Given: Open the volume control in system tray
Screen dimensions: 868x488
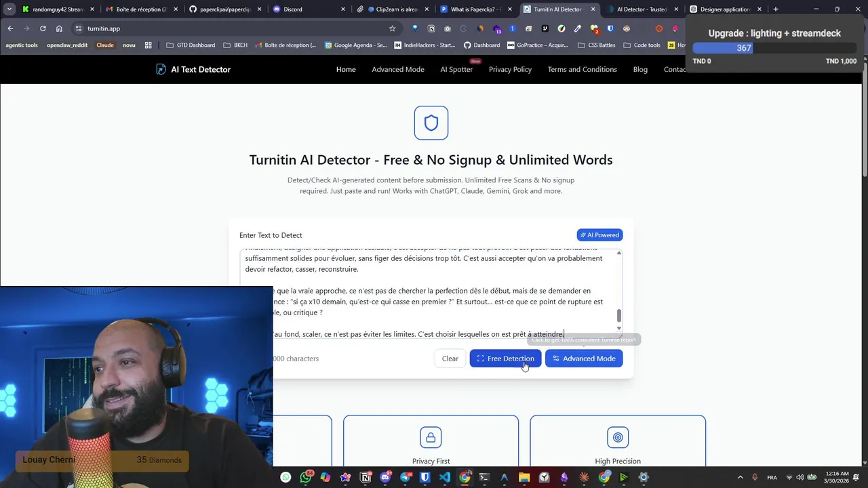Looking at the screenshot, I should (x=800, y=477).
